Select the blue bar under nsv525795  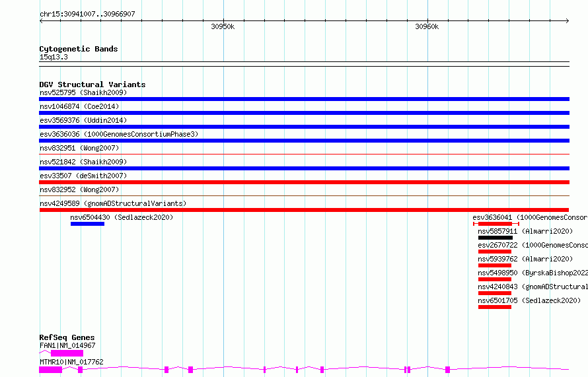[304, 99]
